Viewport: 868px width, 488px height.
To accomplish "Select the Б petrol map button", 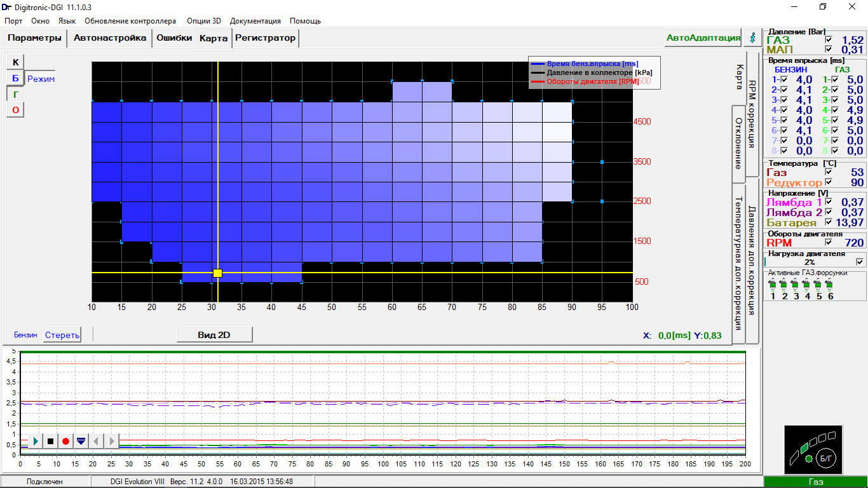I will point(16,78).
